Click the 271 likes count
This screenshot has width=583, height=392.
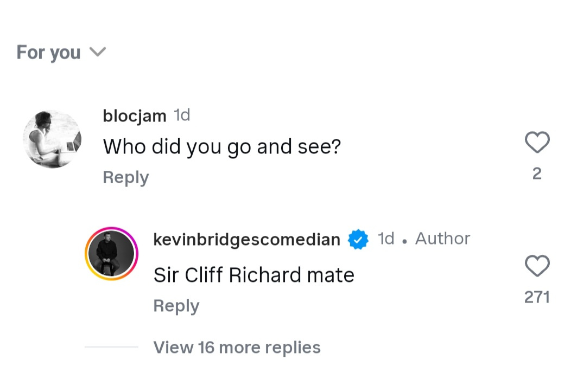537,297
